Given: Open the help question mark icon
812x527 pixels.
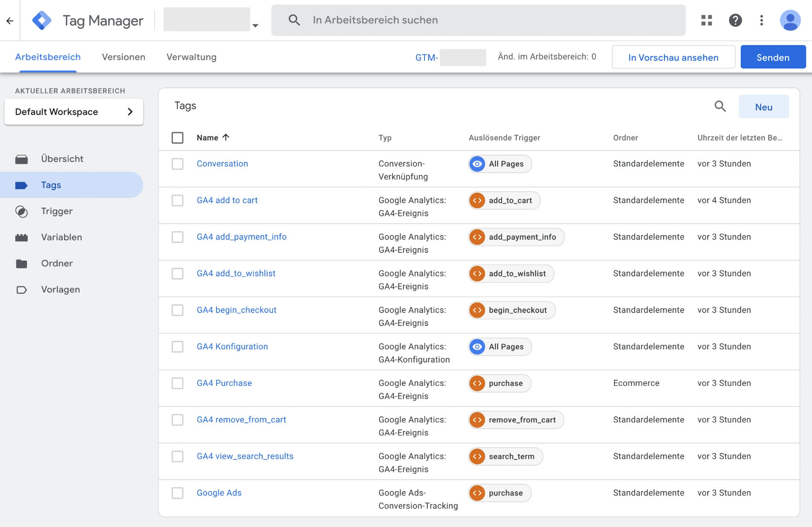Looking at the screenshot, I should tap(735, 20).
